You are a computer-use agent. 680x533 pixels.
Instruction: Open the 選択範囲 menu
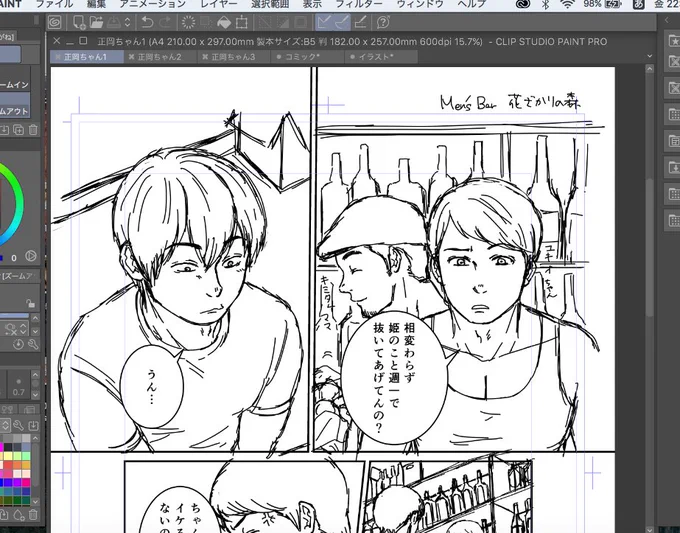click(x=270, y=4)
